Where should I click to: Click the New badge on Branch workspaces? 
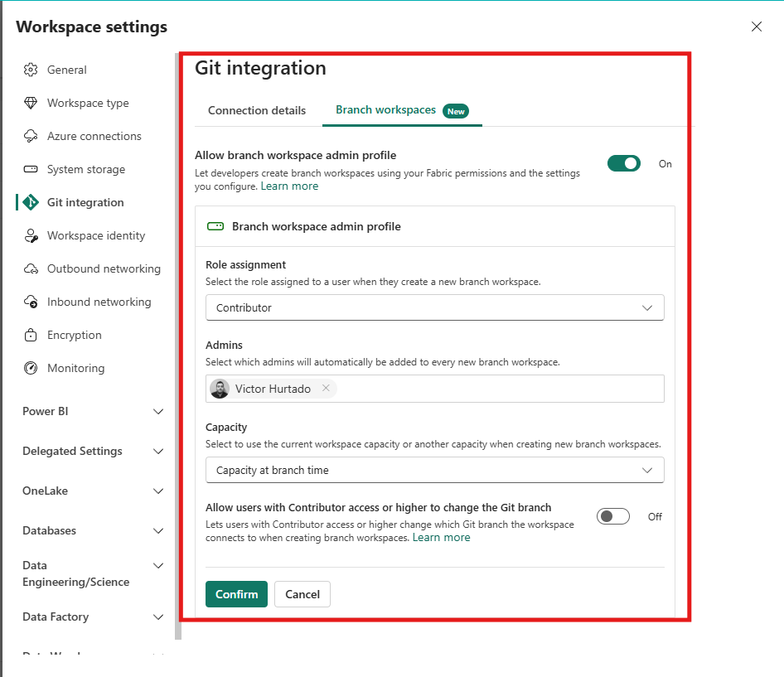tap(456, 111)
